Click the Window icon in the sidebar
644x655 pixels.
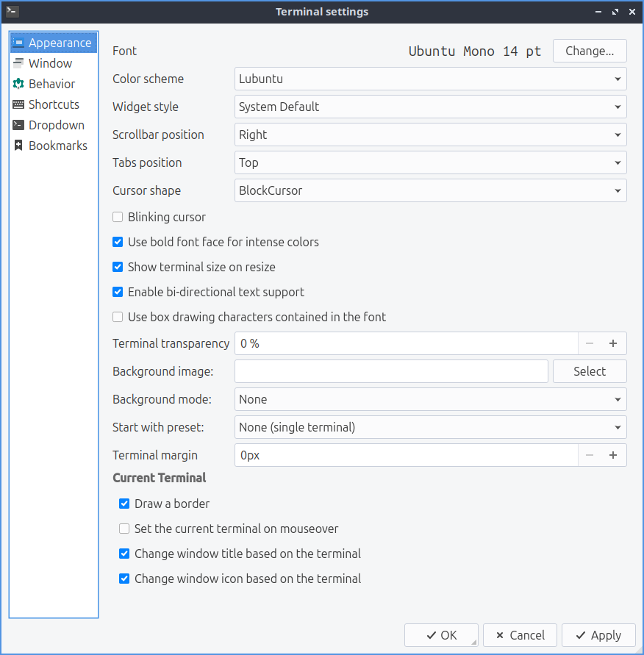[18, 63]
